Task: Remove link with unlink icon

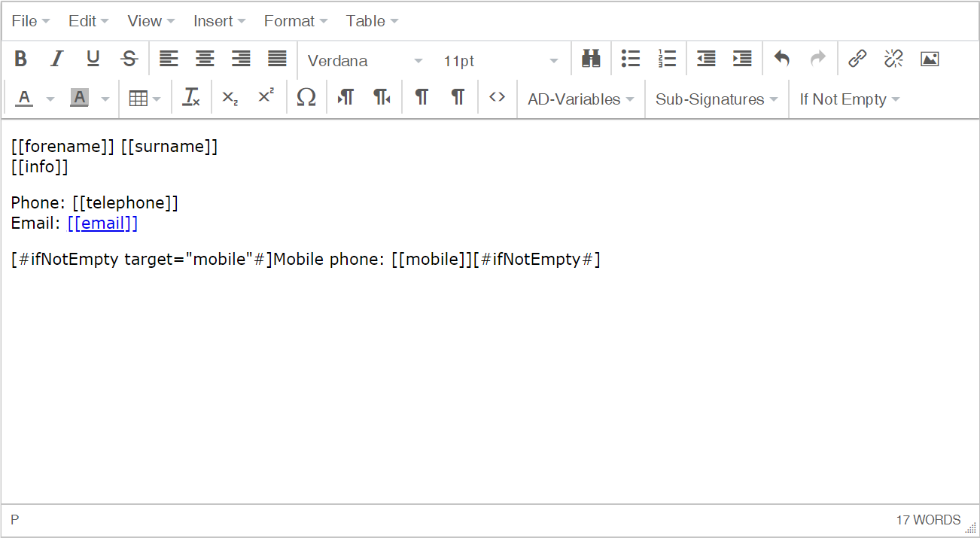Action: click(x=893, y=59)
